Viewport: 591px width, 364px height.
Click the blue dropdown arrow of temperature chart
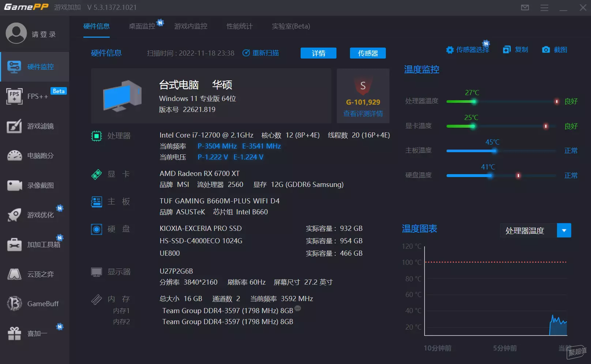[x=564, y=230]
